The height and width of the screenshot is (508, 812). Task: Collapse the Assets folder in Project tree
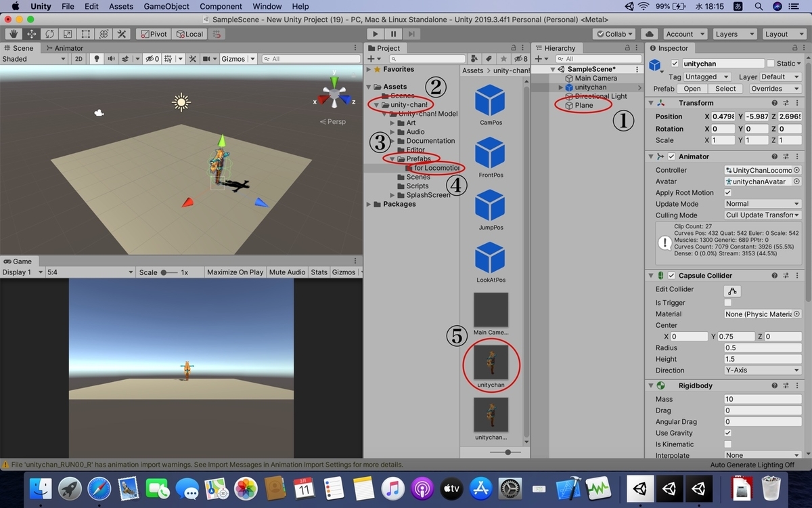369,87
